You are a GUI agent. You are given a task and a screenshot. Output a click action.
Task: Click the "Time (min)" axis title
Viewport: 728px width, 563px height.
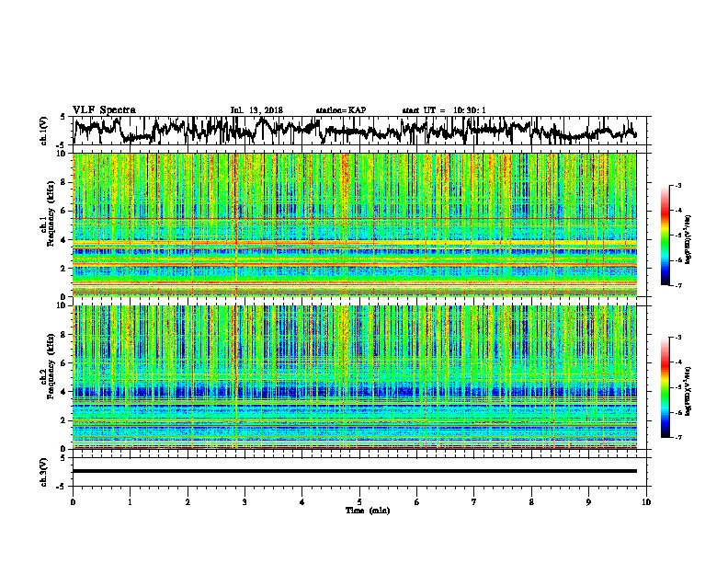(x=368, y=511)
